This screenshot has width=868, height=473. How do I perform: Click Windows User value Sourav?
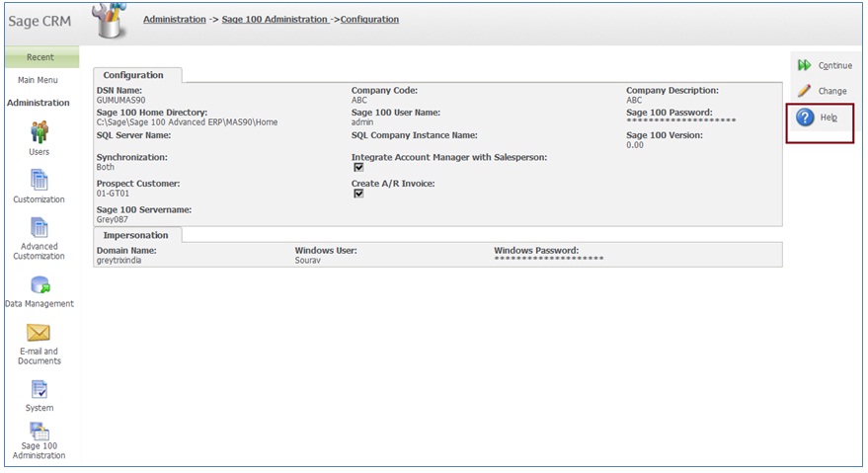[308, 261]
